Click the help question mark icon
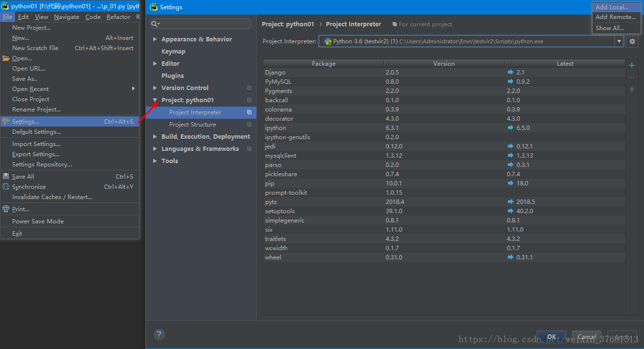The image size is (644, 349). (159, 334)
